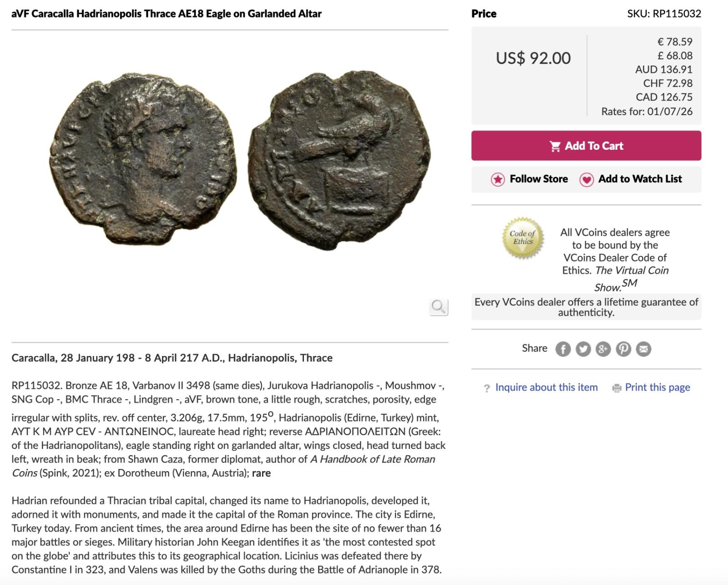Viewport: 728px width, 585px height.
Task: Open Inquire about this item link
Action: (546, 387)
